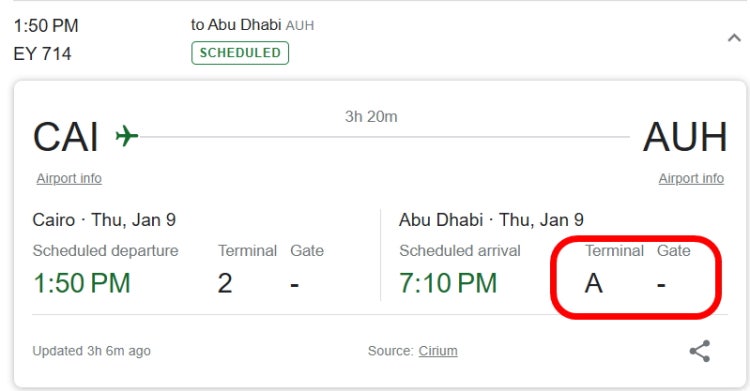
Task: Click the AUH airport code heading
Action: [x=685, y=137]
